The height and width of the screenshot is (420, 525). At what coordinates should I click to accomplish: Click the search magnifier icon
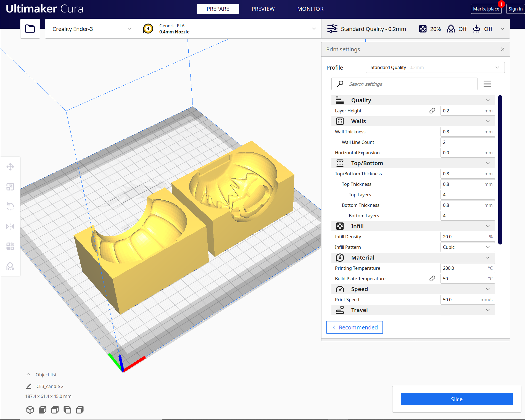coord(340,84)
